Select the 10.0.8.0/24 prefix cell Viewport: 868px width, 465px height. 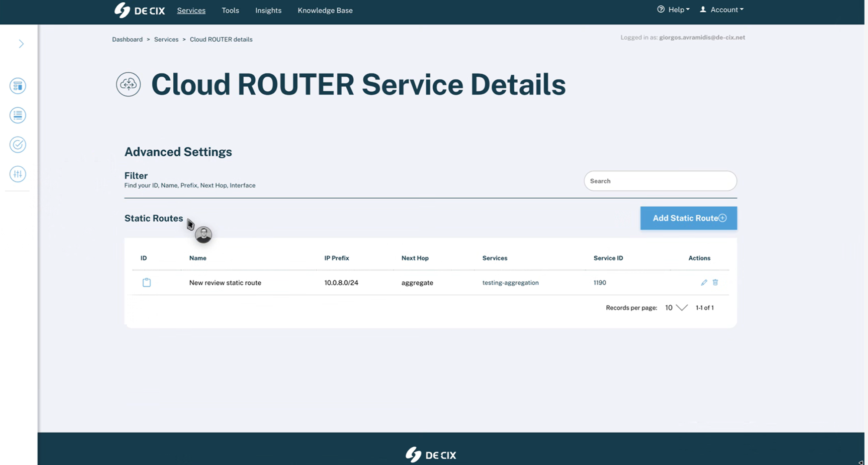341,283
